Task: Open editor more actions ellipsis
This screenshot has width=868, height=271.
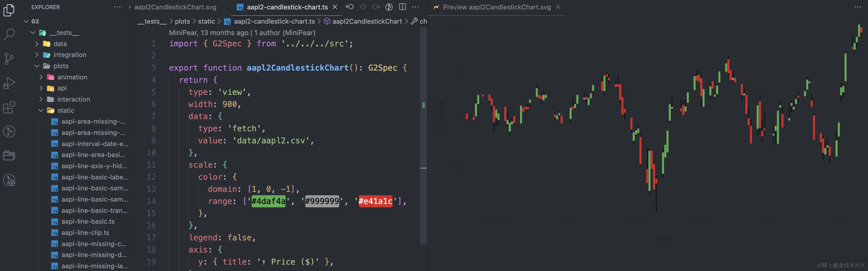Action: pos(416,7)
